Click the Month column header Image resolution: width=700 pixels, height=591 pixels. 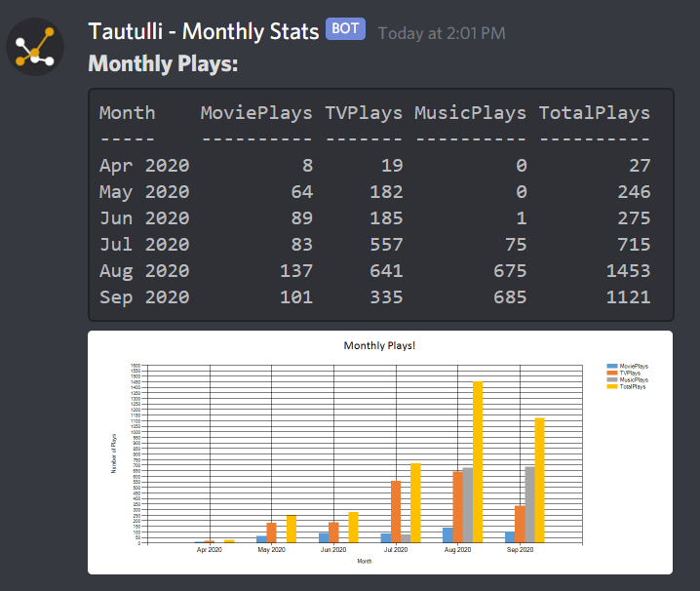tap(128, 113)
